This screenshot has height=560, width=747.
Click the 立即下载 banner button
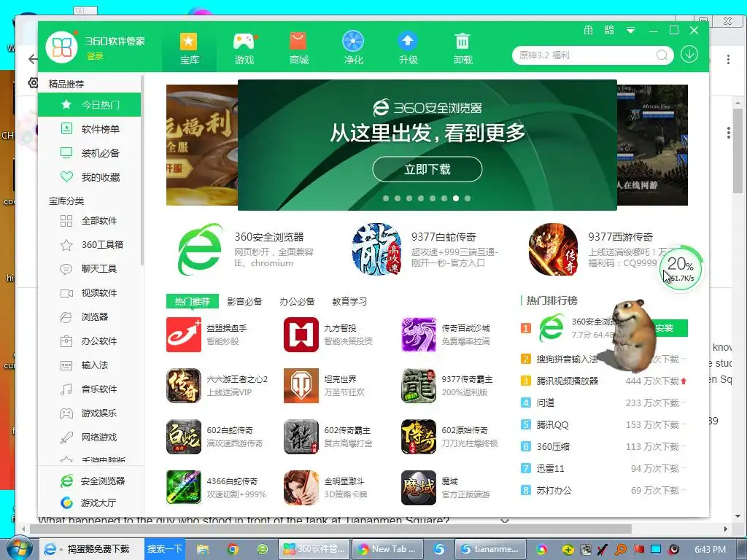pos(427,169)
